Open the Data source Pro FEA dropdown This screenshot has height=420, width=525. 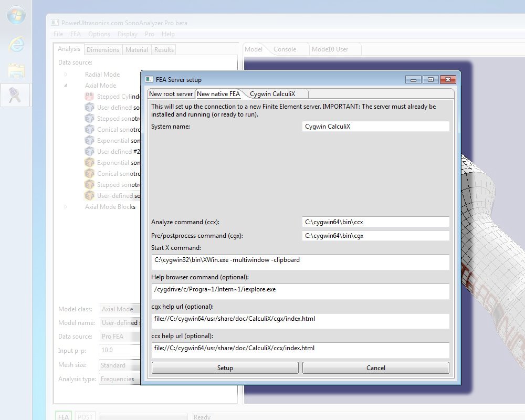[x=120, y=337]
